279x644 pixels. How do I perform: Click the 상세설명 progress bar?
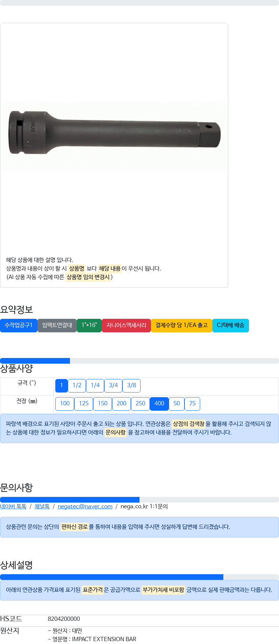tap(139, 577)
